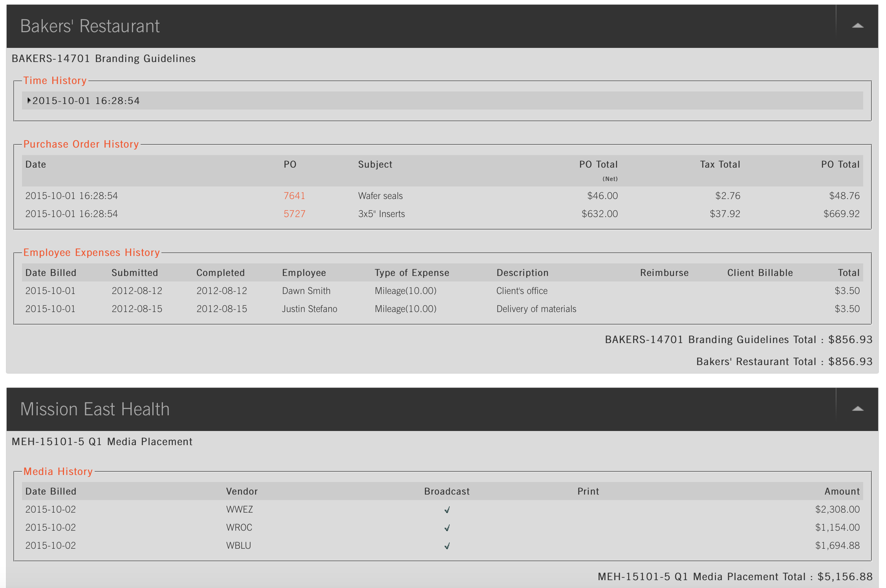
Task: Select the WWEZ vendor cell
Action: click(240, 509)
